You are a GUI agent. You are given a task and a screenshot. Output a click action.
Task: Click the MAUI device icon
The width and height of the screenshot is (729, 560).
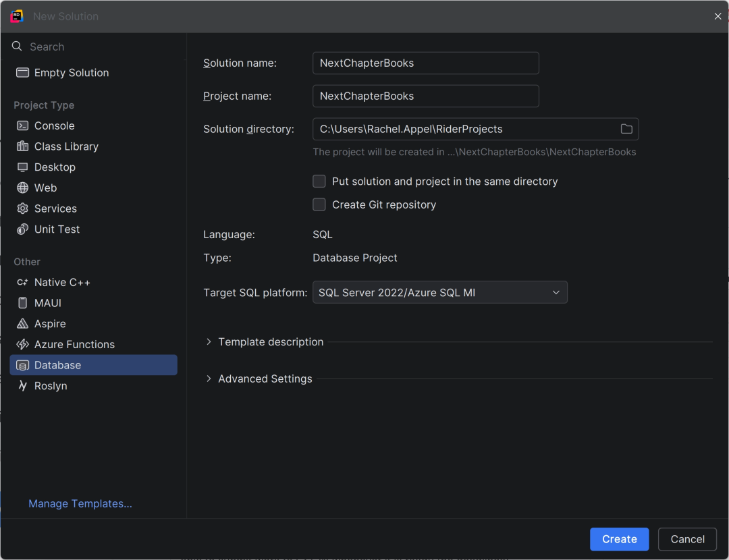[22, 303]
